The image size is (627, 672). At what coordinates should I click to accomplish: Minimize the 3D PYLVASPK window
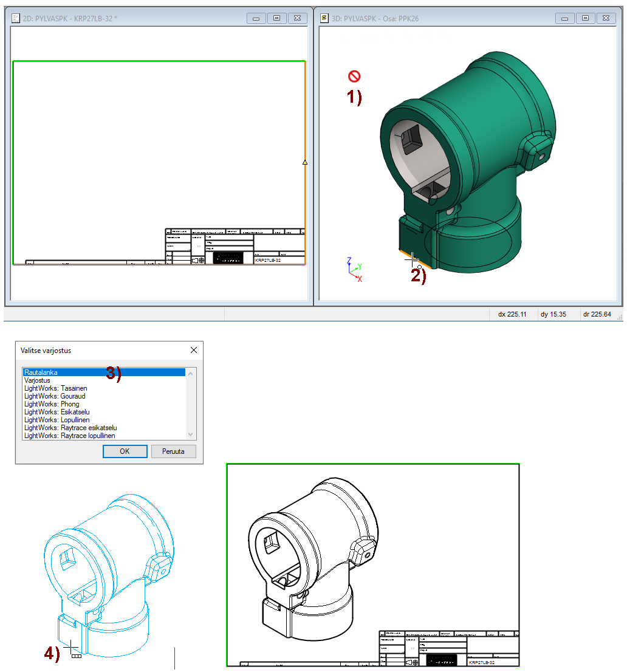(x=564, y=18)
